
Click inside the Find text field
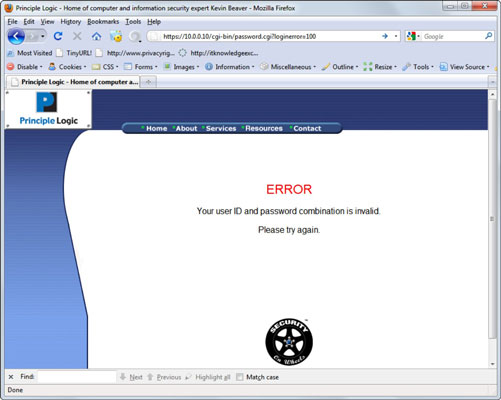(77, 377)
